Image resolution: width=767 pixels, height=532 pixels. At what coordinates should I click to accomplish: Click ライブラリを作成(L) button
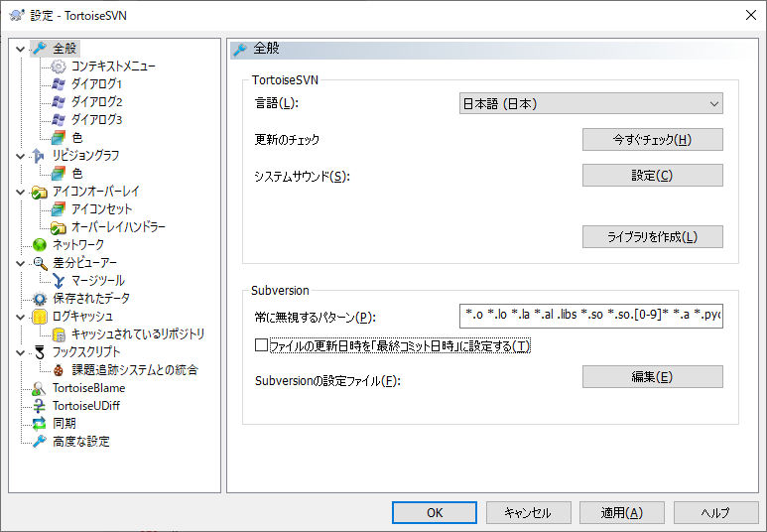pos(653,237)
